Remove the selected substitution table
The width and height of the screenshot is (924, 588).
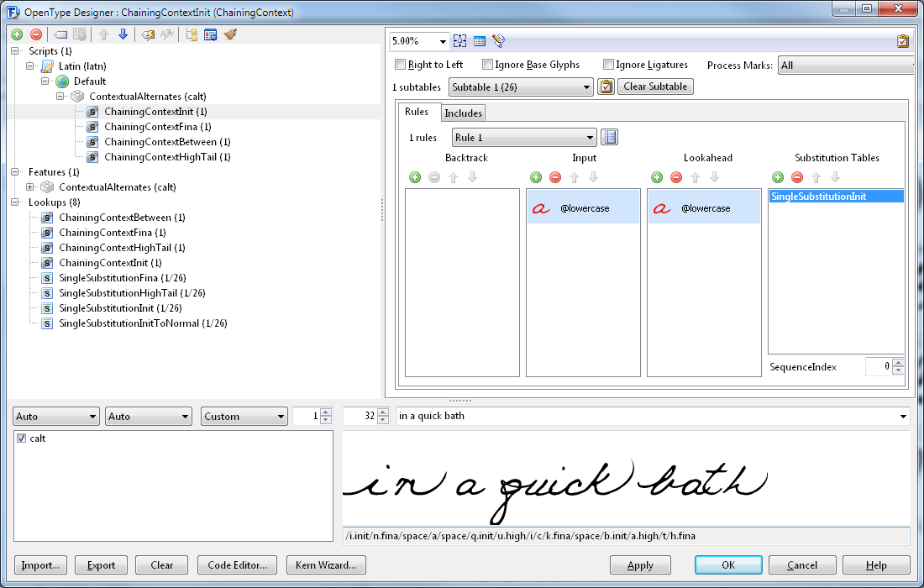click(x=796, y=177)
